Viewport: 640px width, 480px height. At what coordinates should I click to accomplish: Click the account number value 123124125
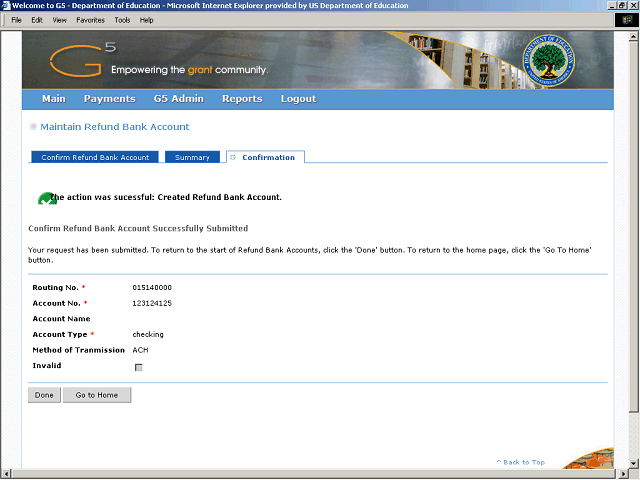coord(152,303)
